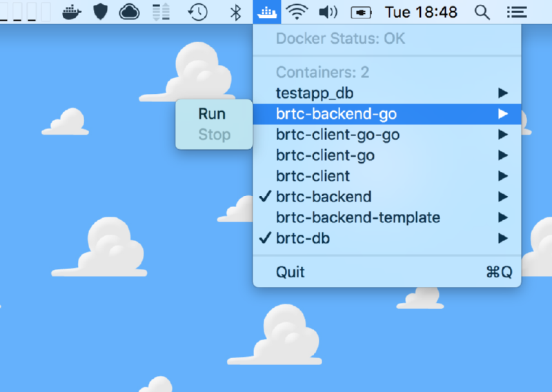The width and height of the screenshot is (552, 392).
Task: Select the brtc-client-go-go container entry
Action: [387, 135]
